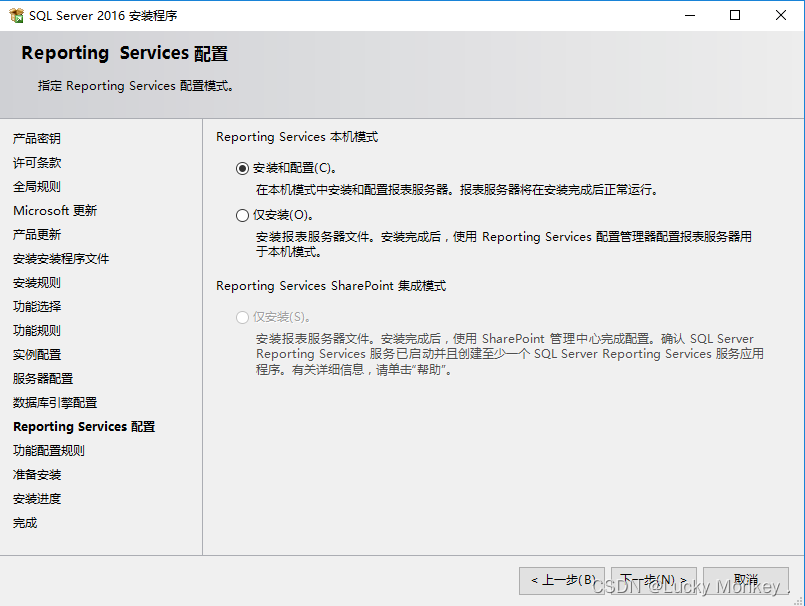
Task: Click the Reporting Services SharePoint 集成模式 heading
Action: [331, 286]
